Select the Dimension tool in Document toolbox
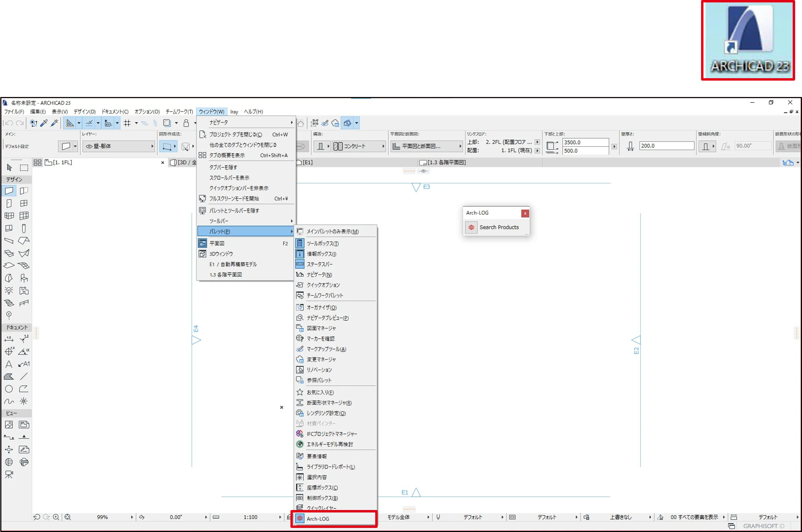The height and width of the screenshot is (532, 802). pyautogui.click(x=9, y=339)
